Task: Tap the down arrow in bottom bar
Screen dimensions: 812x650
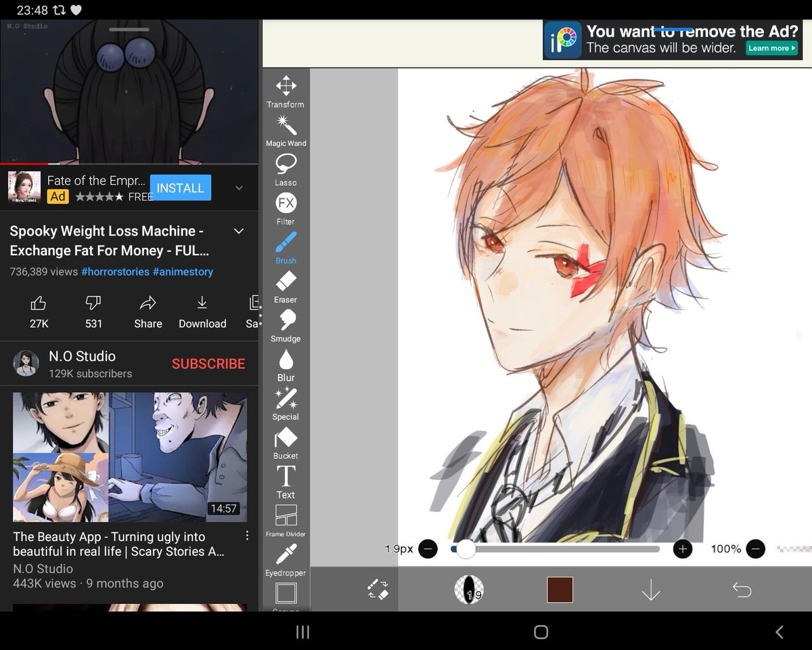Action: [651, 590]
